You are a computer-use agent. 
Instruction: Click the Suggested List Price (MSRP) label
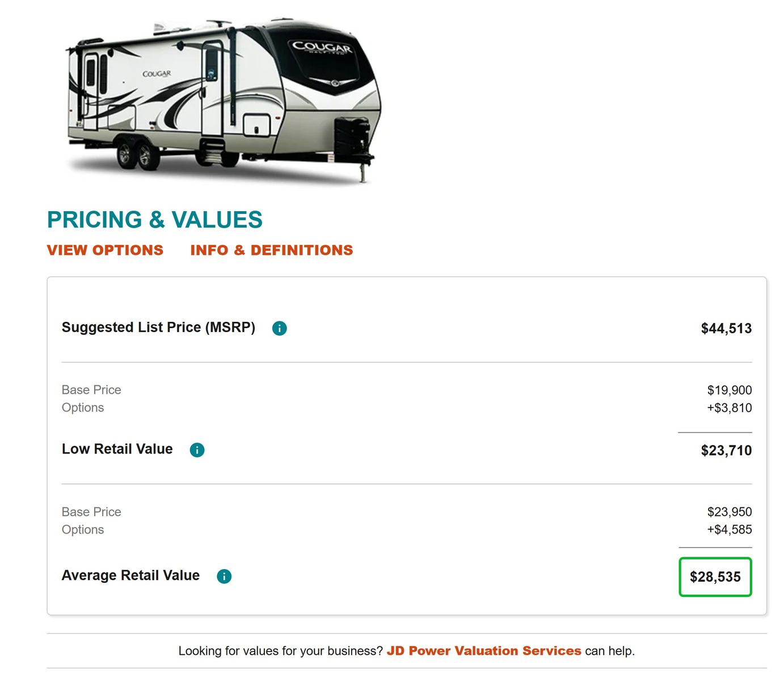pyautogui.click(x=158, y=327)
